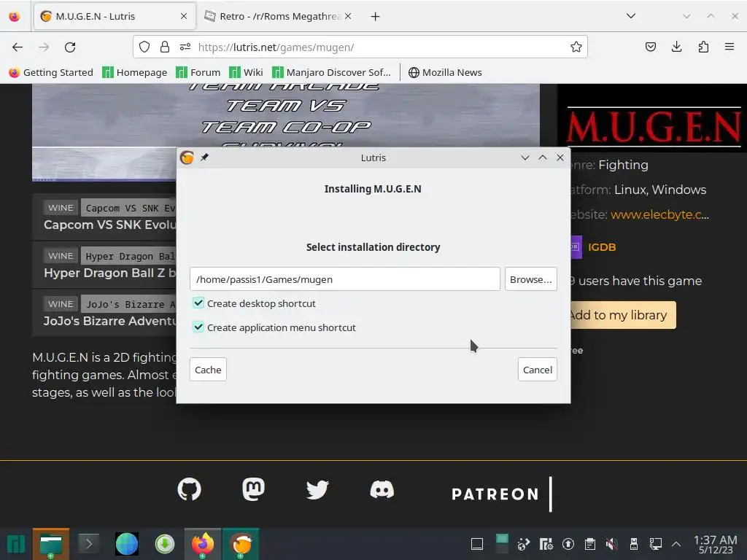The width and height of the screenshot is (747, 560).
Task: Open the IGDB link
Action: (x=601, y=247)
